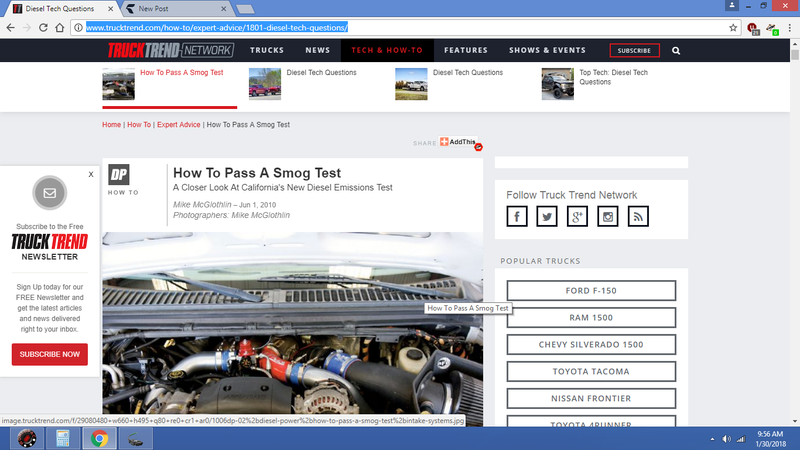Open the Features menu

466,50
